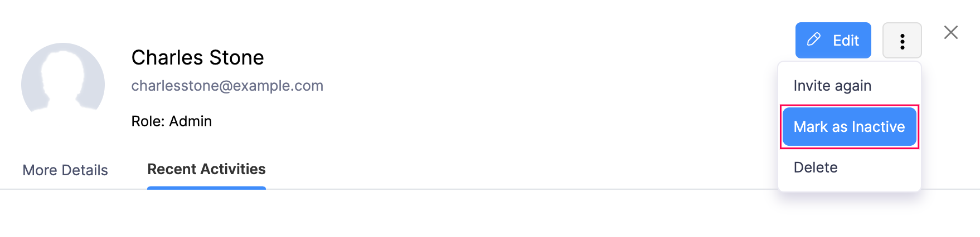Click the pencil icon on Edit button
Image resolution: width=980 pixels, height=237 pixels.
point(814,39)
